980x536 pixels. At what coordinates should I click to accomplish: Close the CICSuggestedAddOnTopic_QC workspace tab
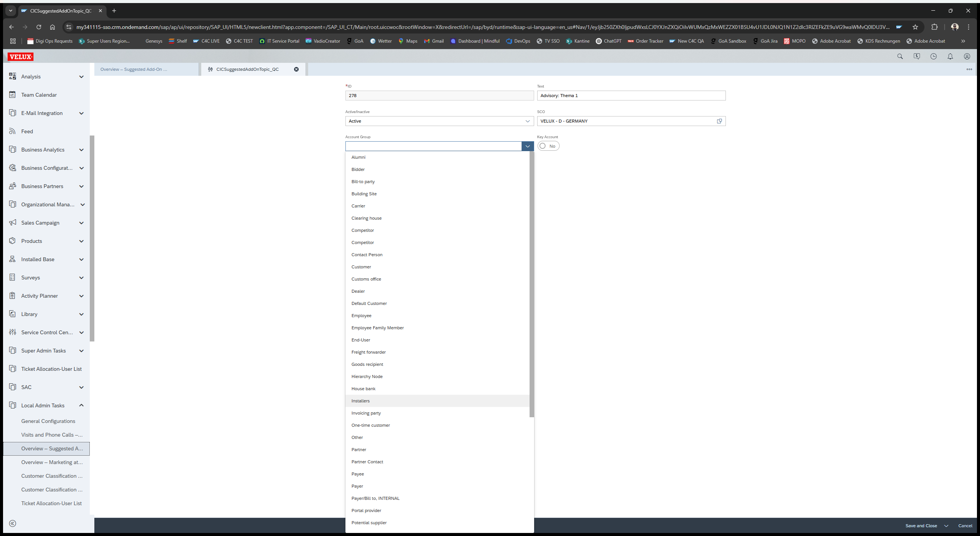click(x=296, y=69)
